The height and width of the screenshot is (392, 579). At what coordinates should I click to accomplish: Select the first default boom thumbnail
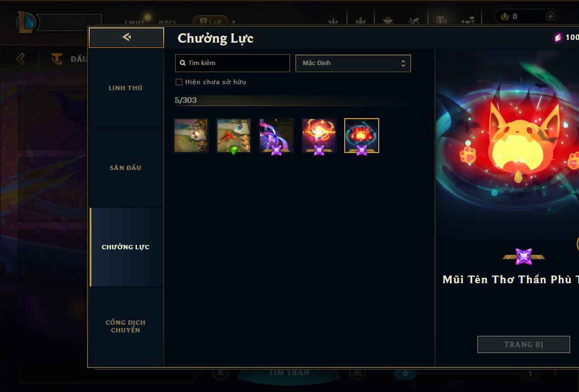pyautogui.click(x=191, y=136)
